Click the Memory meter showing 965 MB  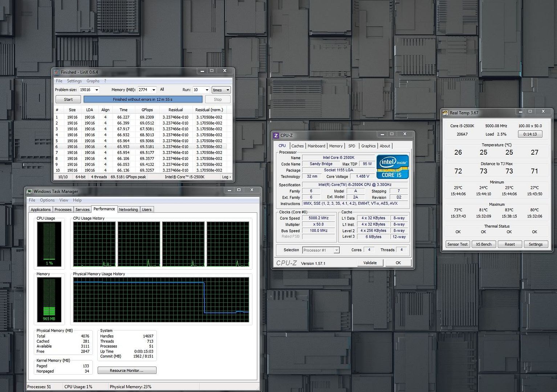click(49, 300)
